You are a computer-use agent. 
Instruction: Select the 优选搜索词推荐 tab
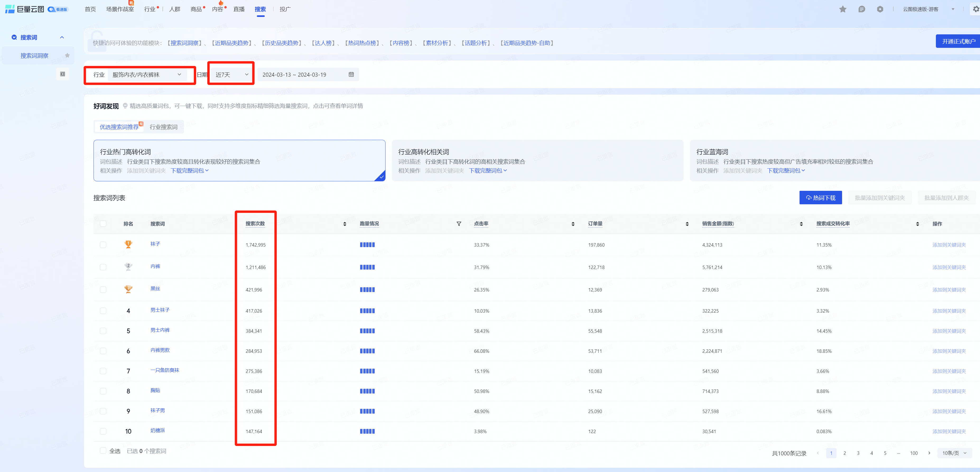coord(119,127)
